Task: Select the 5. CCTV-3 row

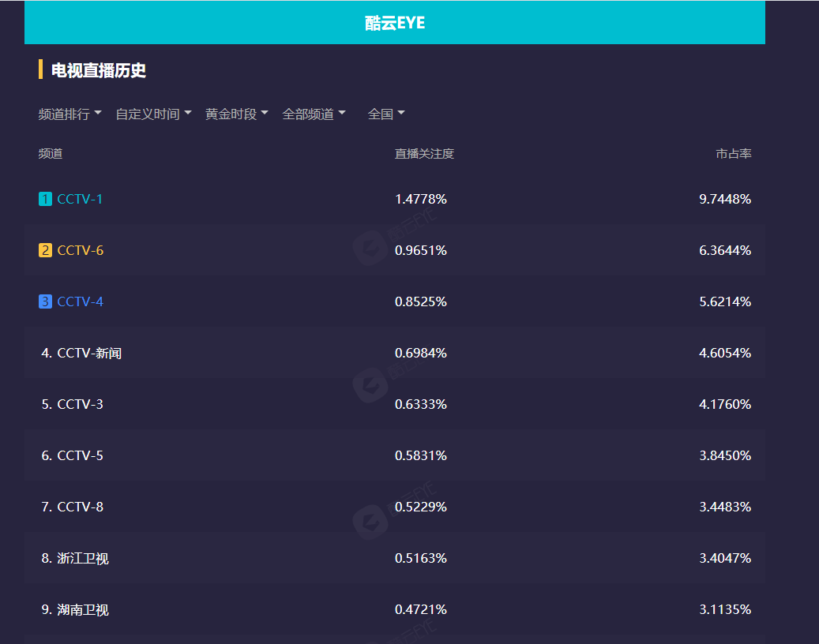Action: (395, 404)
